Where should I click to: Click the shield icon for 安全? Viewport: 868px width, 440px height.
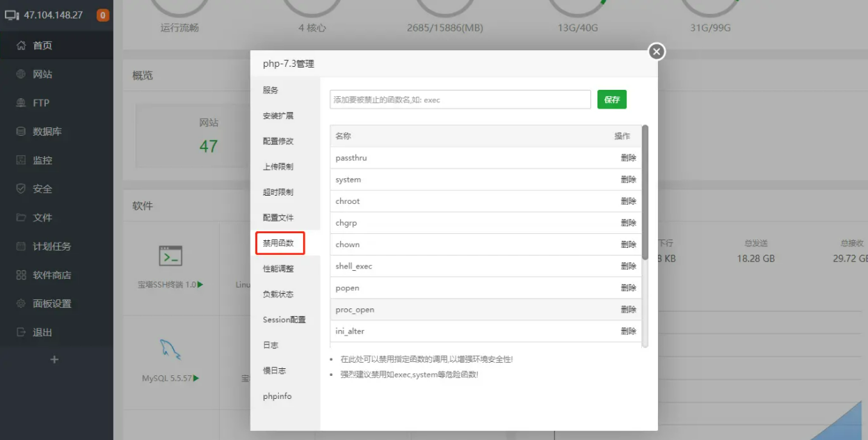21,189
